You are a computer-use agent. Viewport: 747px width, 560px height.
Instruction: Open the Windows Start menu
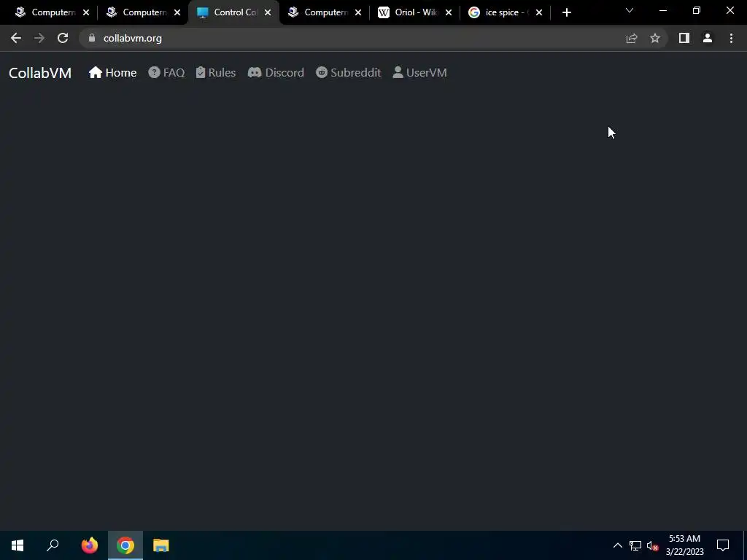point(18,545)
